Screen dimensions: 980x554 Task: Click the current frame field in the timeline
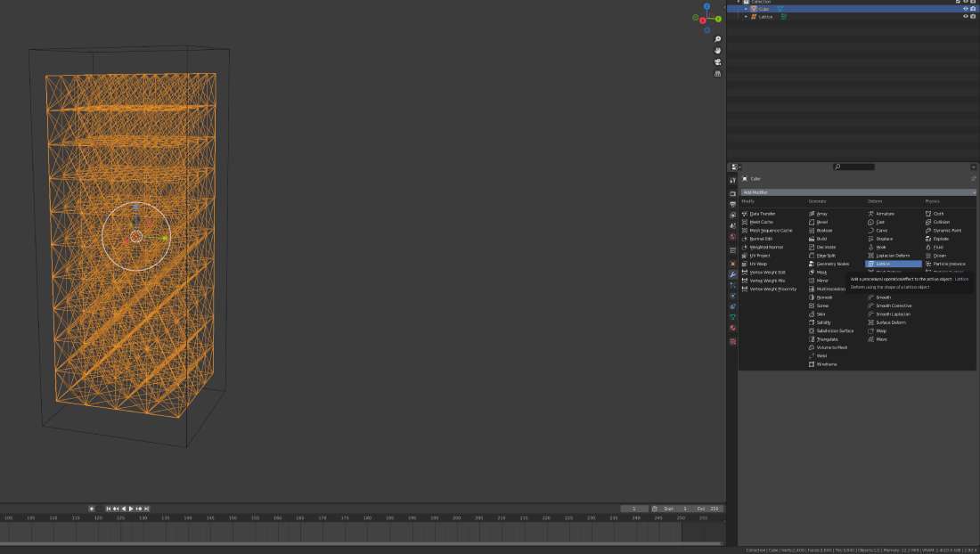tap(634, 509)
